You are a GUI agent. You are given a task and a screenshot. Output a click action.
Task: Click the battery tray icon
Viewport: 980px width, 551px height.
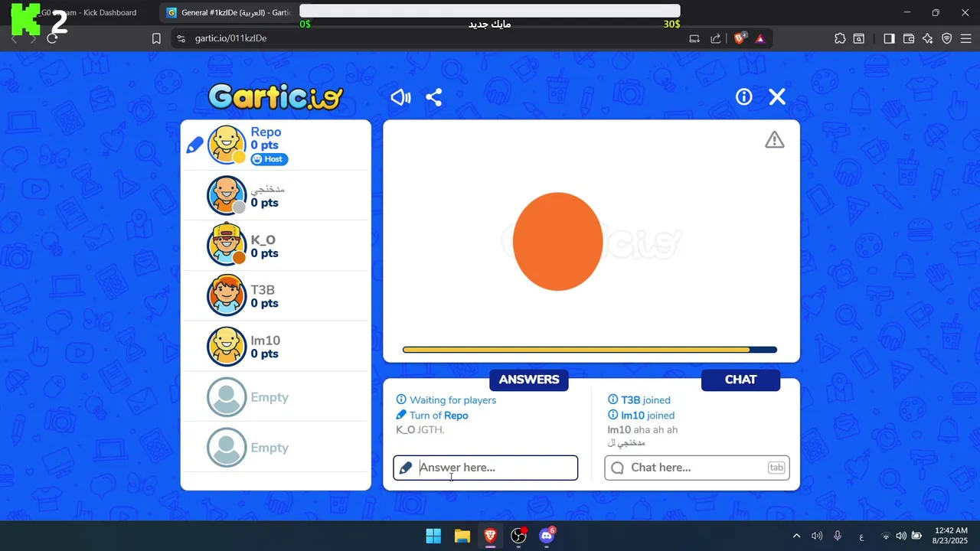(916, 536)
